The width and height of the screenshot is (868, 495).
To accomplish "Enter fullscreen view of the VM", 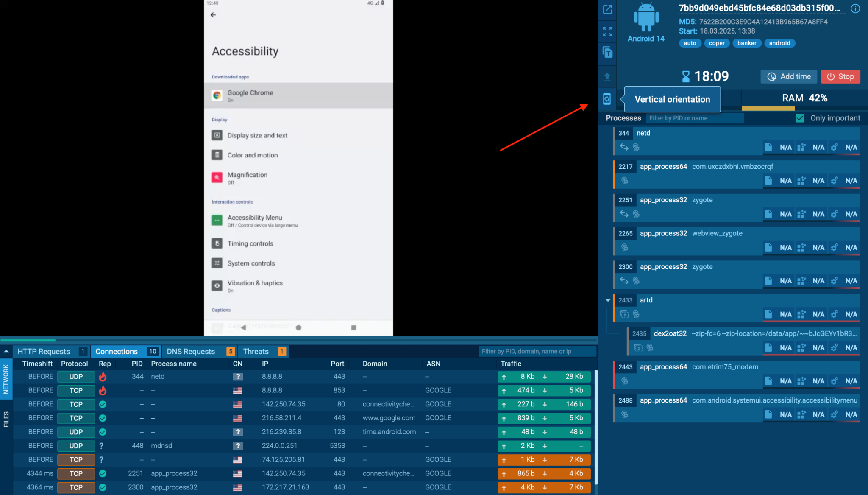I will point(607,31).
